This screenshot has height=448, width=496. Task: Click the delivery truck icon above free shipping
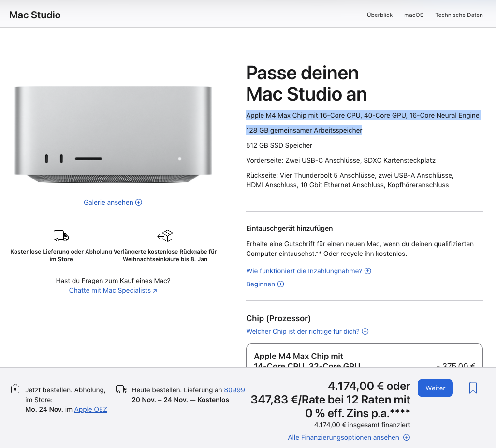61,236
